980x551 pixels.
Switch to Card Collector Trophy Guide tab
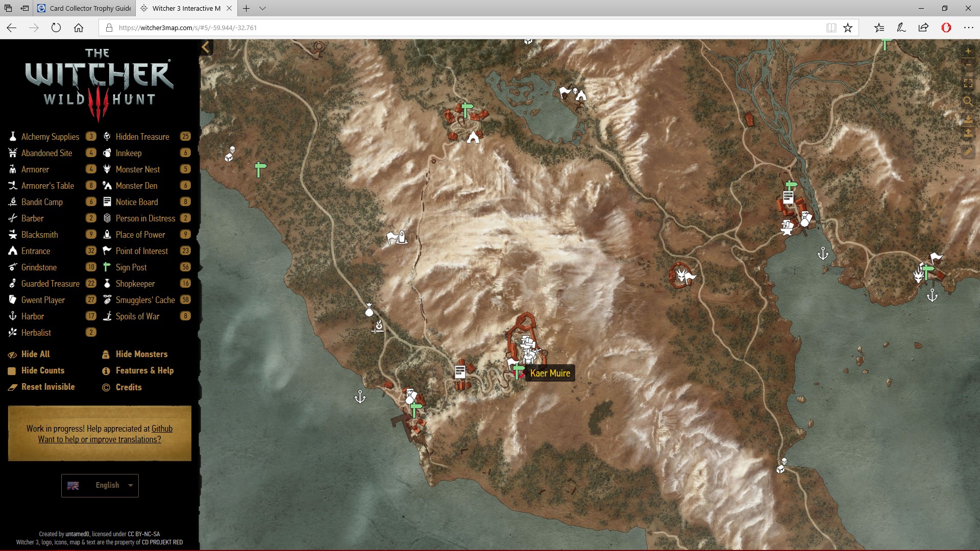click(85, 8)
